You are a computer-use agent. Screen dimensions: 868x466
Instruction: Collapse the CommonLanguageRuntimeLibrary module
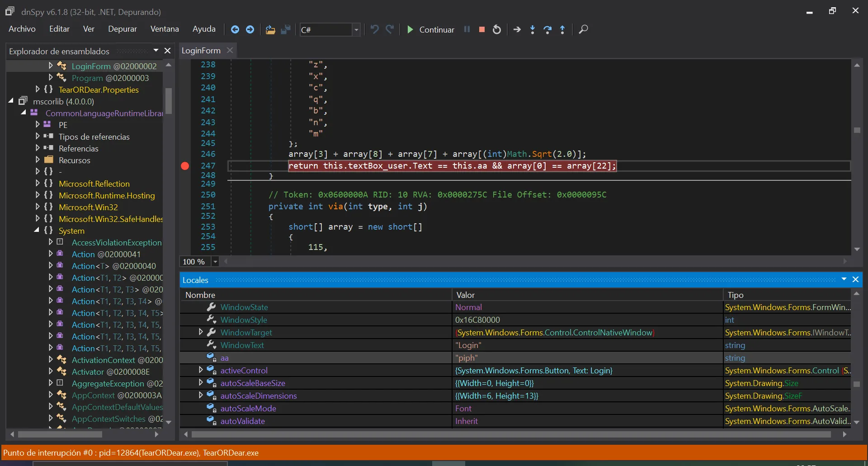[24, 113]
